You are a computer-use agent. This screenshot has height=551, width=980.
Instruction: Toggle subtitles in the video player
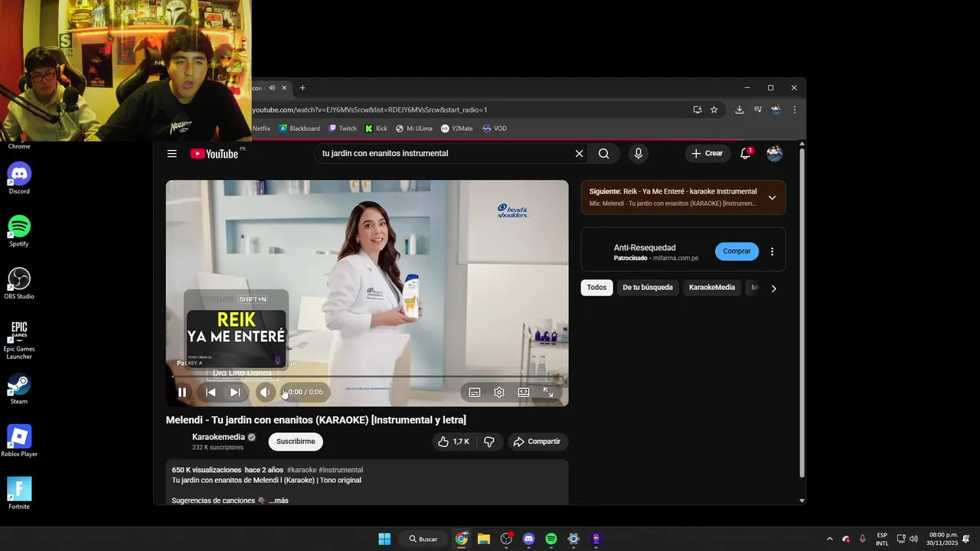[x=475, y=393]
